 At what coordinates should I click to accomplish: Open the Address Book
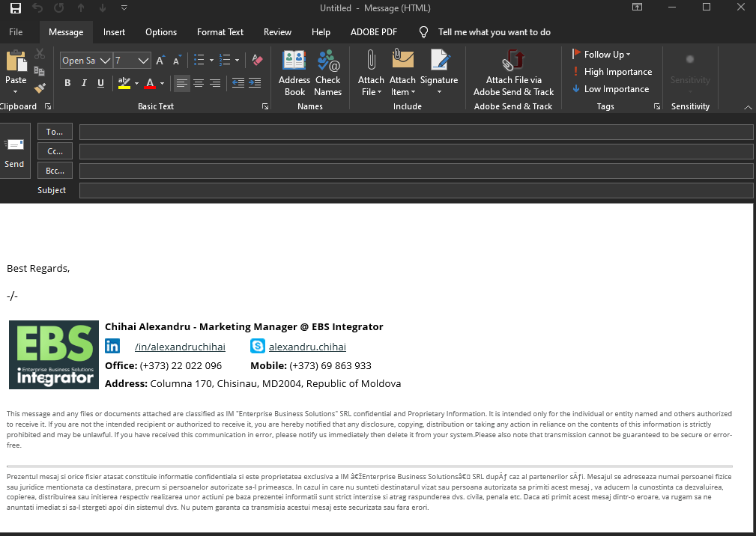click(x=294, y=73)
